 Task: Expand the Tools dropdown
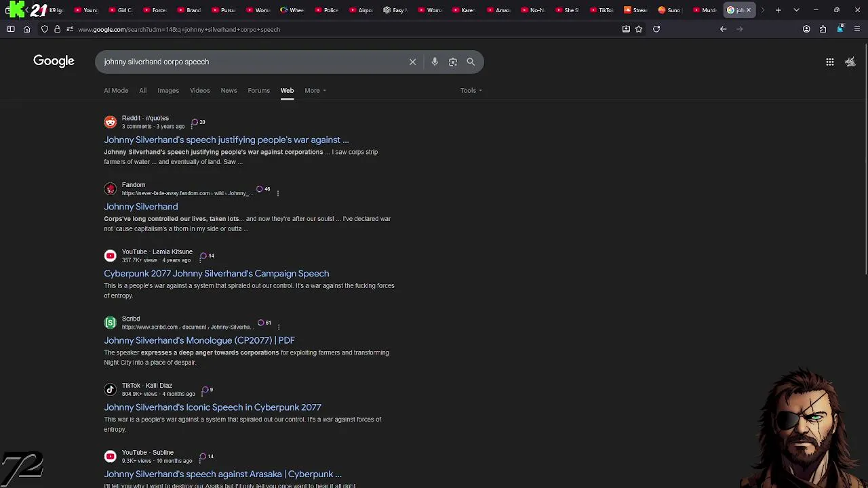471,90
